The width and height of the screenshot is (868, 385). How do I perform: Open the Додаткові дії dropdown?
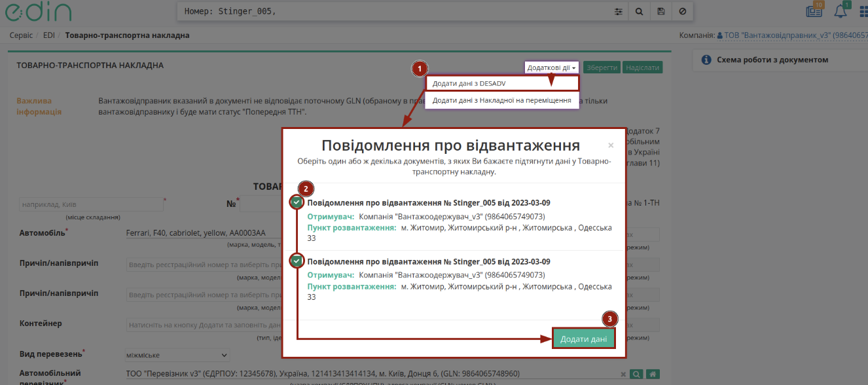coord(552,67)
